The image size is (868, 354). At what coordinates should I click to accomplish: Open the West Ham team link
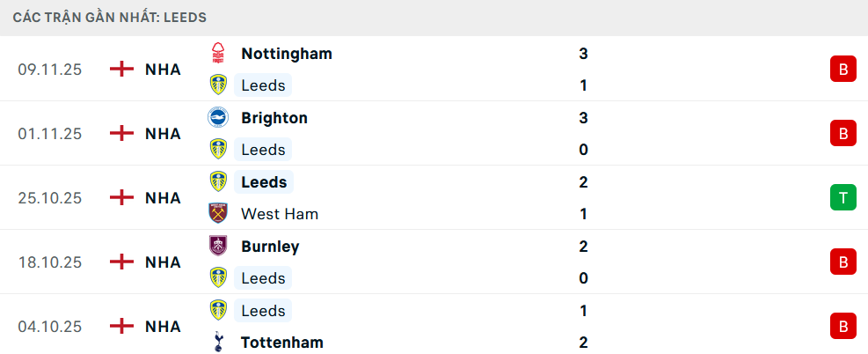pos(280,214)
